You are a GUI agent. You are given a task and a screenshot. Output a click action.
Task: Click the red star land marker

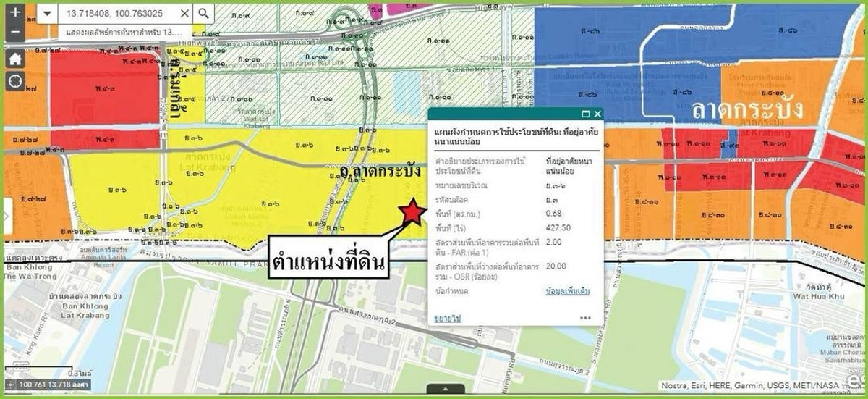click(x=412, y=212)
